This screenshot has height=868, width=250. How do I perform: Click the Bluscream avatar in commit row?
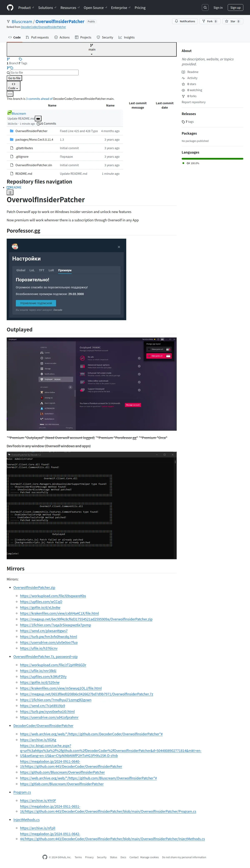9,113
